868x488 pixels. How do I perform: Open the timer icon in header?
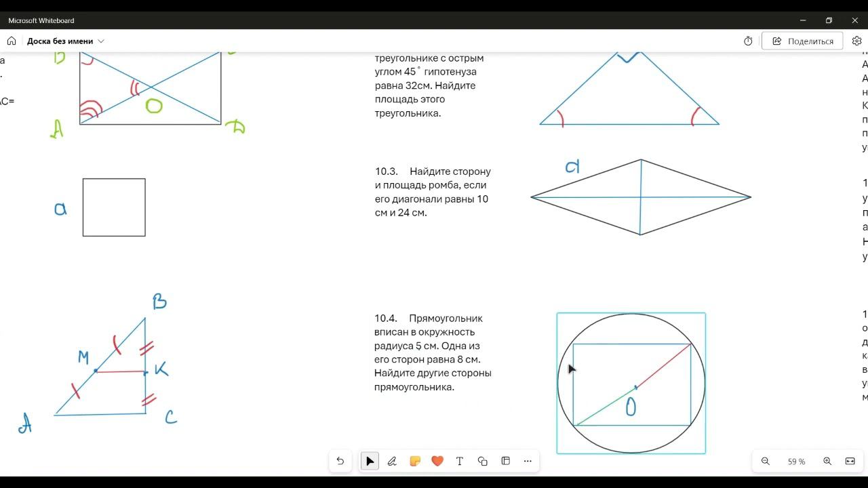click(748, 41)
